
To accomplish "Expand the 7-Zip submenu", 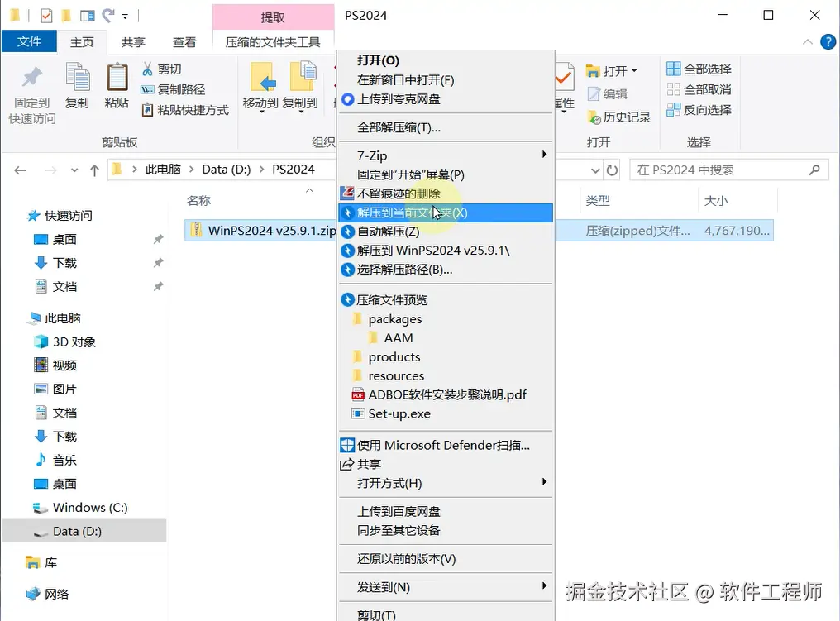I will 446,155.
